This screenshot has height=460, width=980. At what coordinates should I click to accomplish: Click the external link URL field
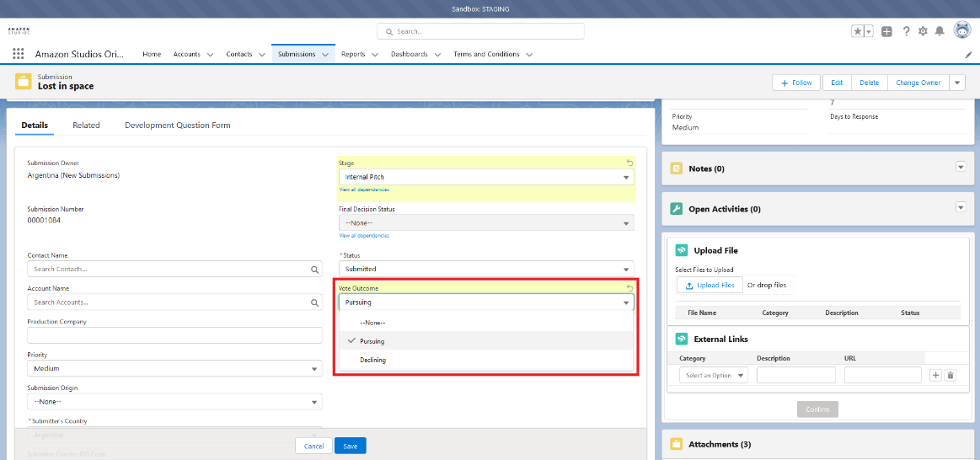click(x=882, y=375)
